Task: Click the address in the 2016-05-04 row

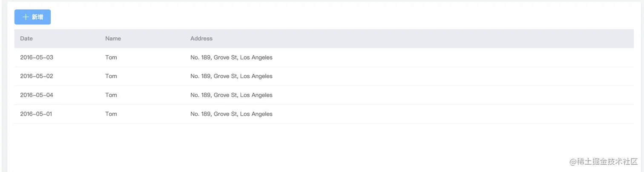Action: tap(231, 95)
